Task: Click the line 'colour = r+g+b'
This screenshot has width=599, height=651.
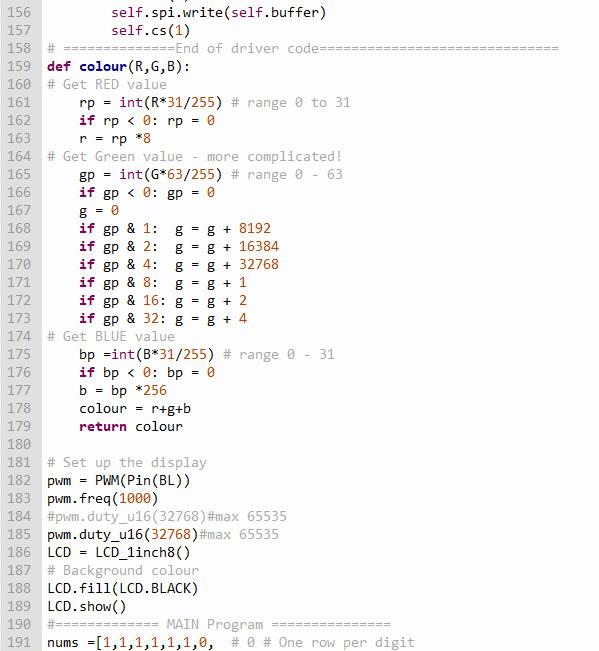Action: [x=135, y=409]
